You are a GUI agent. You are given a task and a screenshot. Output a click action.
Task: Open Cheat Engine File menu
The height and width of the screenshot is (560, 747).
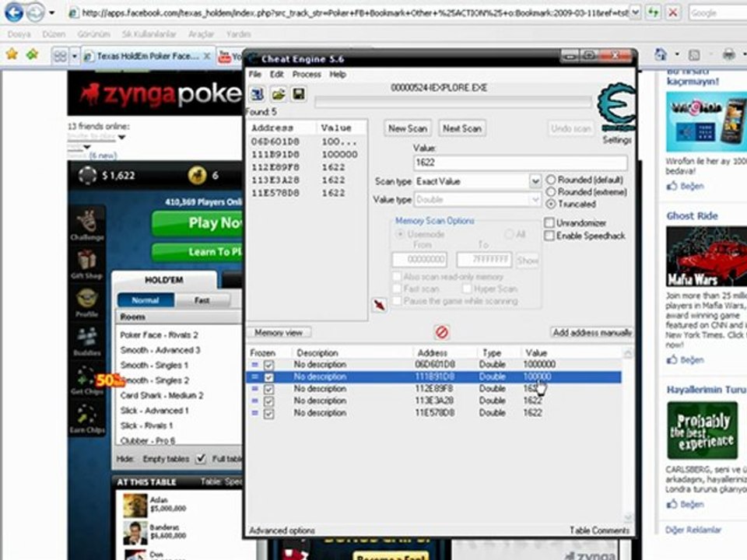(x=255, y=75)
